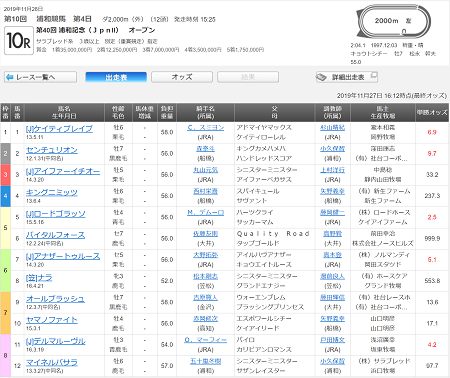Image resolution: width=450 pixels, height=378 pixels.
Task: Open the 詳細出走表 detailed entry button
Action: point(347,77)
